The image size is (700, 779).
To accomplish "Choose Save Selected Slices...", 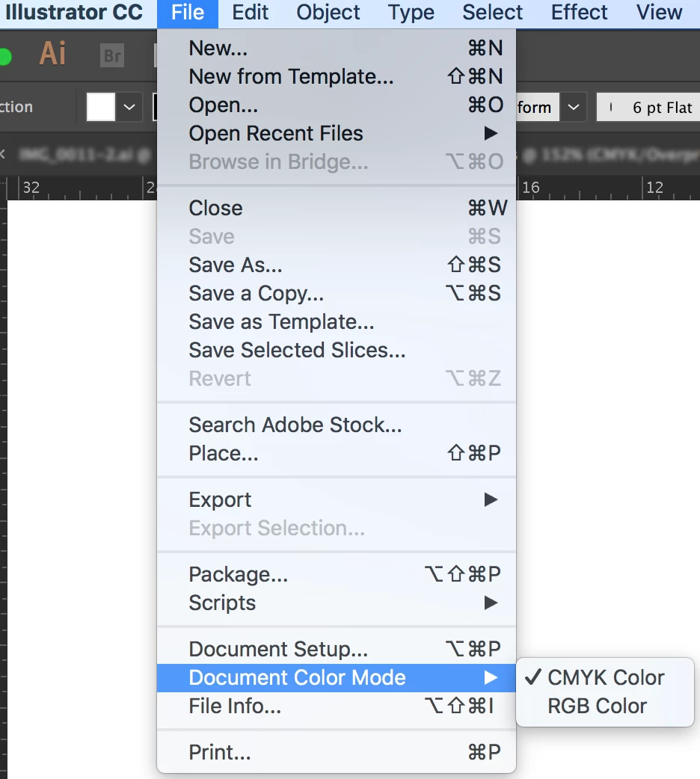I will [x=337, y=350].
